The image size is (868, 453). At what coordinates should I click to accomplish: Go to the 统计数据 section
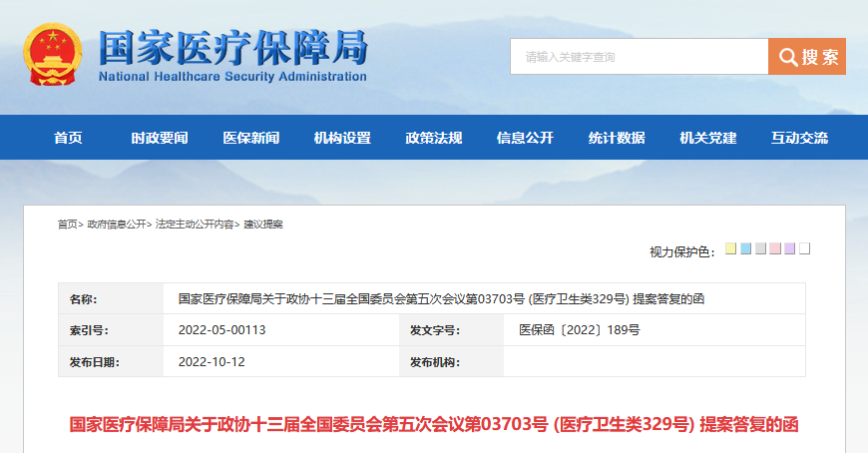[617, 138]
